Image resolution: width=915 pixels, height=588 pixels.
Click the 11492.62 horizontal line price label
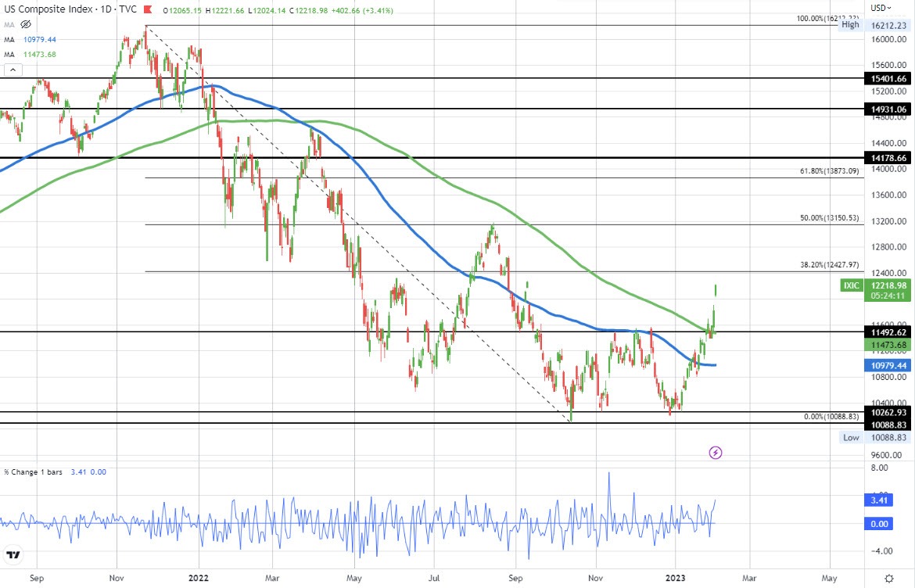point(888,332)
